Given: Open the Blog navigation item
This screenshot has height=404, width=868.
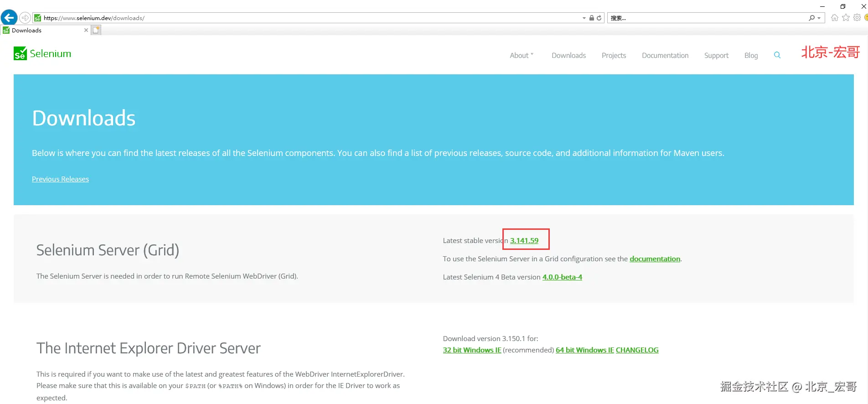Looking at the screenshot, I should click(x=751, y=55).
